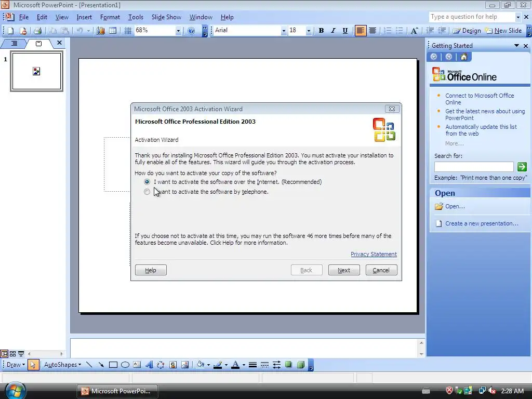Open Fill Color dropdown arrow
This screenshot has height=399, width=532.
(208, 365)
